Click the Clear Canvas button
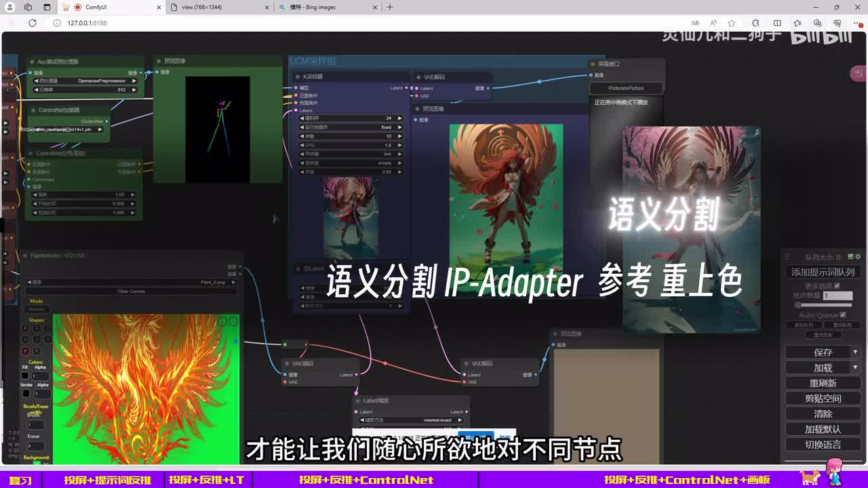The height and width of the screenshot is (488, 868). tap(132, 291)
